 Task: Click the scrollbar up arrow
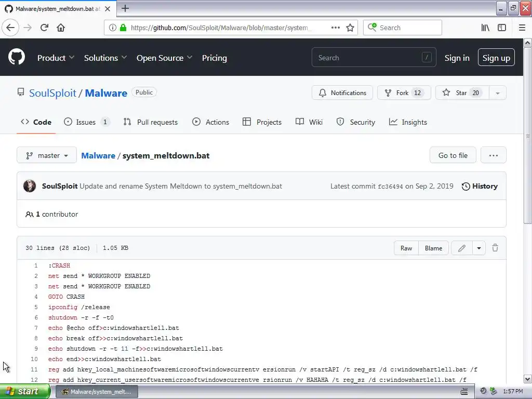527,43
